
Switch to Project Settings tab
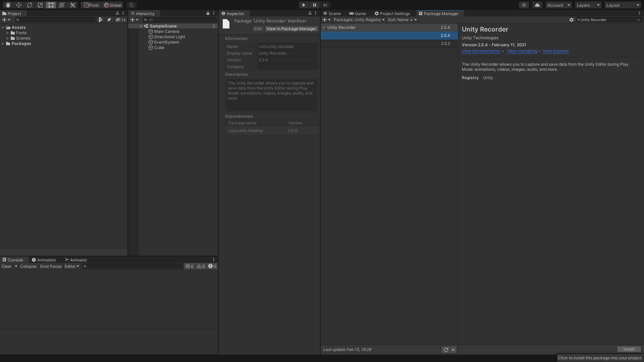pyautogui.click(x=392, y=14)
